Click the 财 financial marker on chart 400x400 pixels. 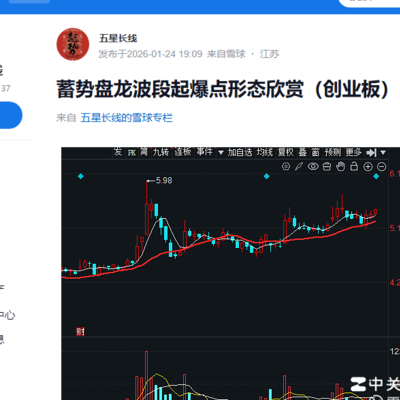(x=80, y=331)
